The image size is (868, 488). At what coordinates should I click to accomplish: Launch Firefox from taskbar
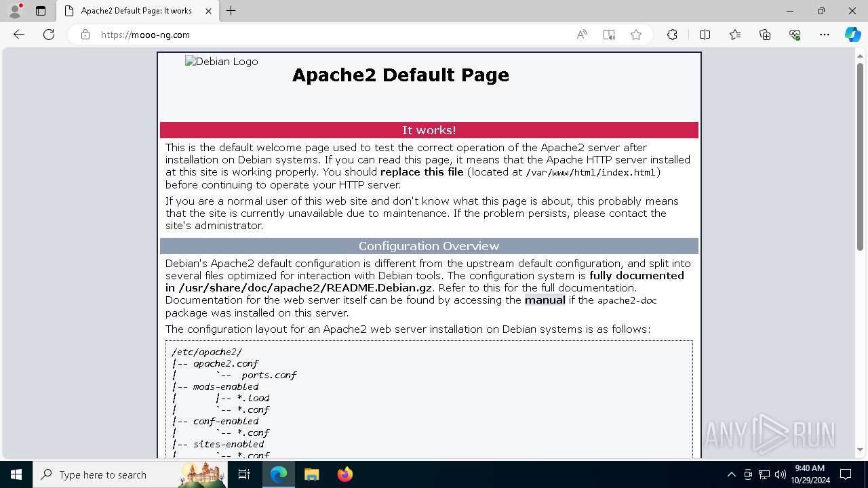tap(345, 474)
